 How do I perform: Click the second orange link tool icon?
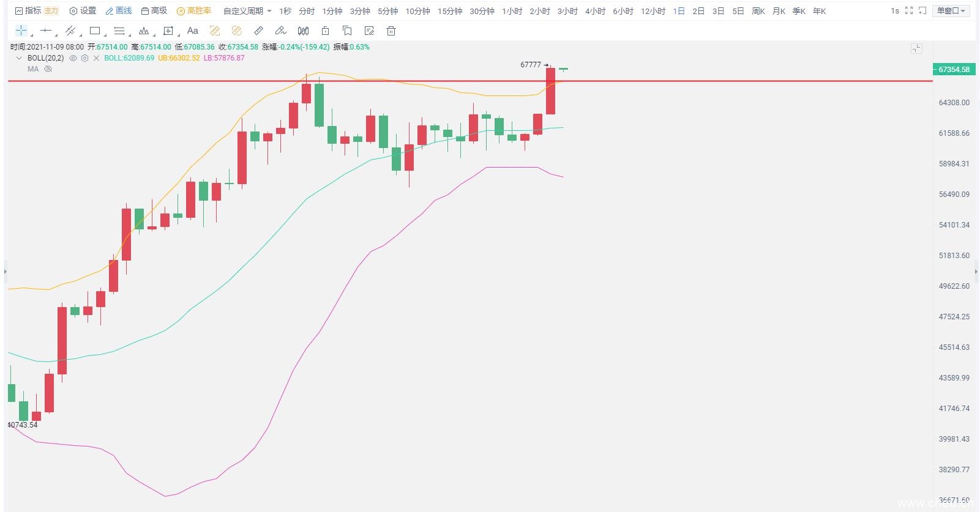tap(237, 31)
